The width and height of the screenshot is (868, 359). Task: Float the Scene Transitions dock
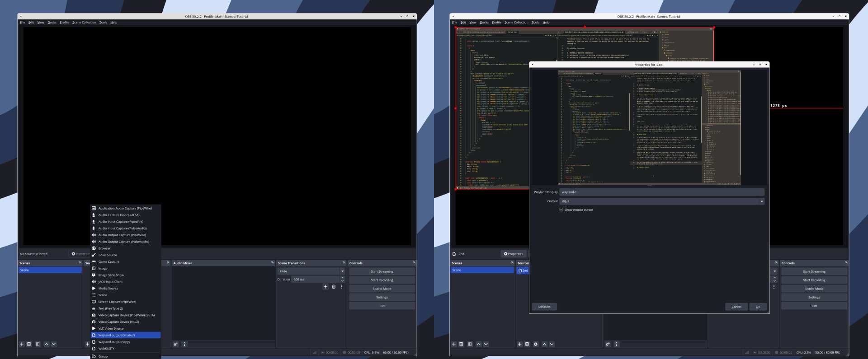[x=344, y=263]
